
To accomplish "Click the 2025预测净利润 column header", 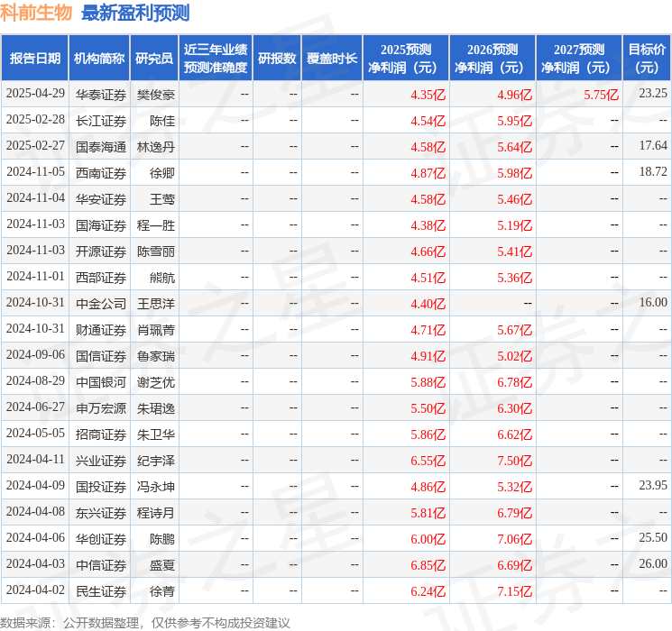I will (405, 59).
